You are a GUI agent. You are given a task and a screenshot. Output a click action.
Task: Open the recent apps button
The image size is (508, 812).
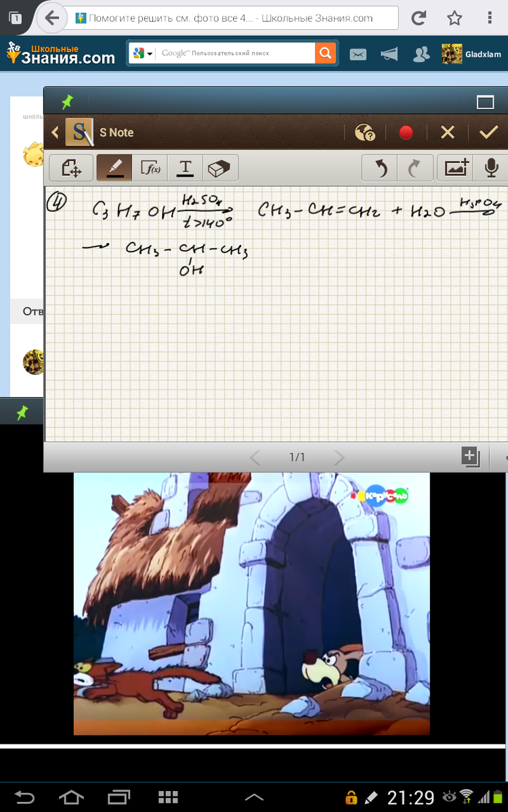click(119, 796)
